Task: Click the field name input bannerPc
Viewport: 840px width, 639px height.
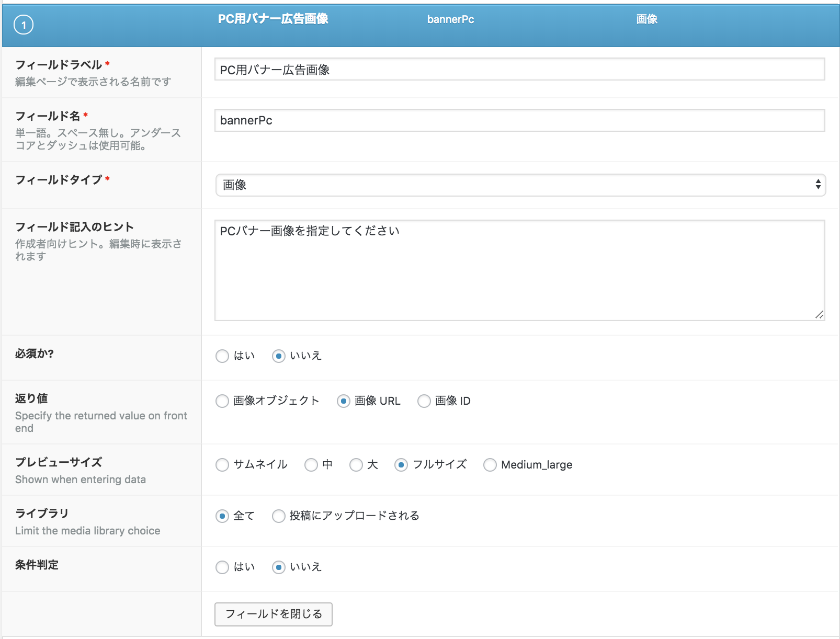Action: 519,120
